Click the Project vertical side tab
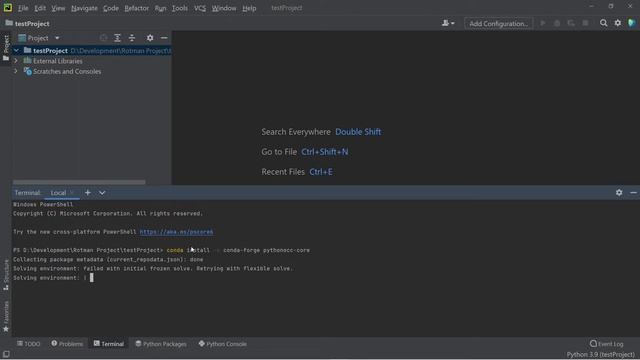 (6, 48)
